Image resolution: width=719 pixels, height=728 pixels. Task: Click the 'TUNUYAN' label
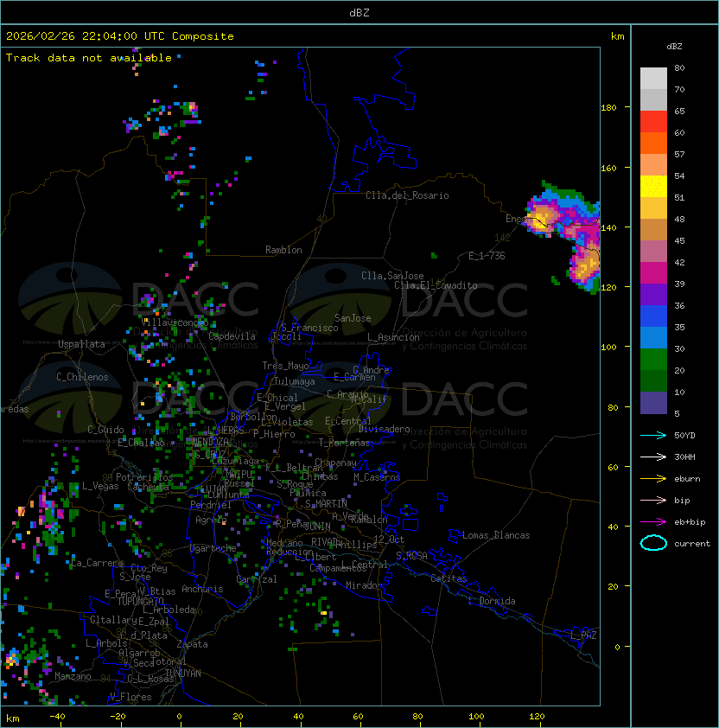[x=183, y=674]
